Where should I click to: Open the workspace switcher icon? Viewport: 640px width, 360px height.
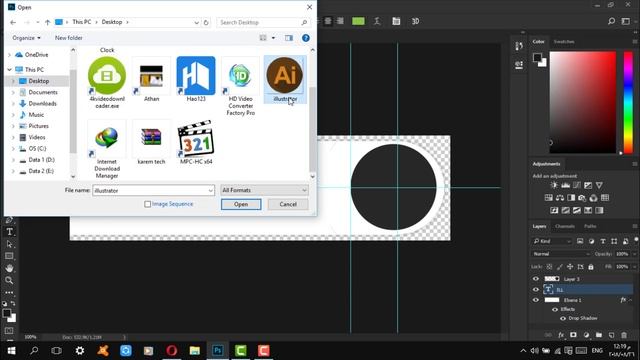(x=626, y=21)
